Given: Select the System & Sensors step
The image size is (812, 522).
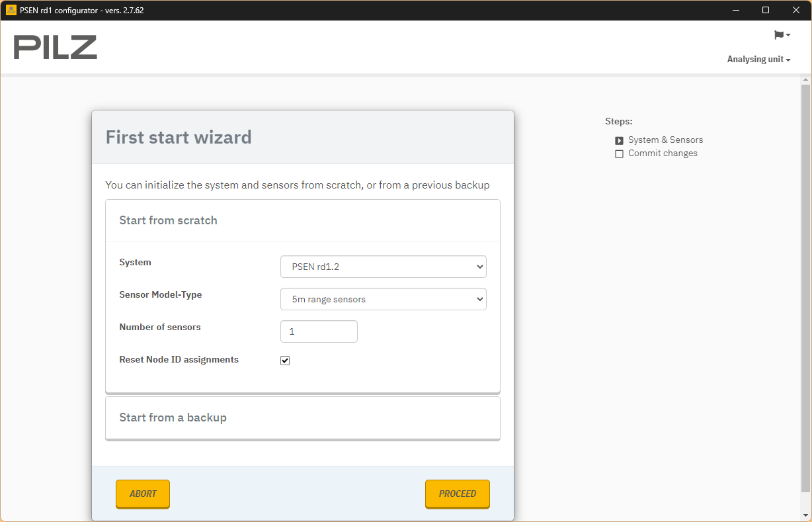Looking at the screenshot, I should [665, 140].
